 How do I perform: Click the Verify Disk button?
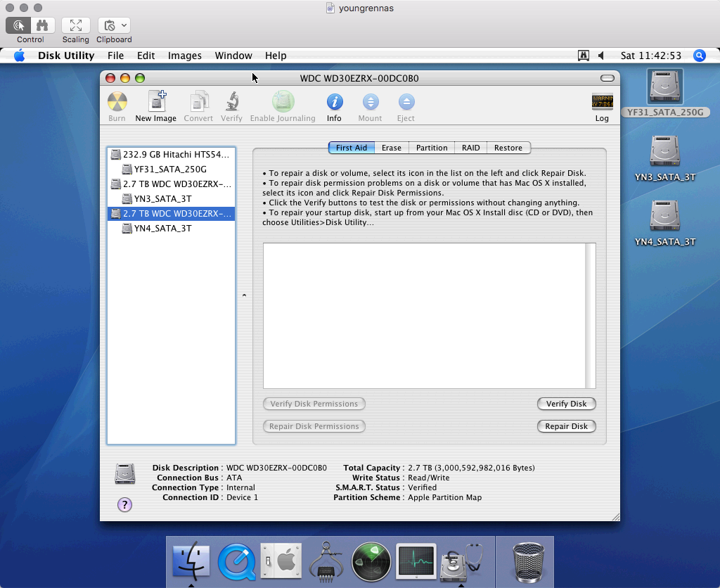pyautogui.click(x=566, y=404)
